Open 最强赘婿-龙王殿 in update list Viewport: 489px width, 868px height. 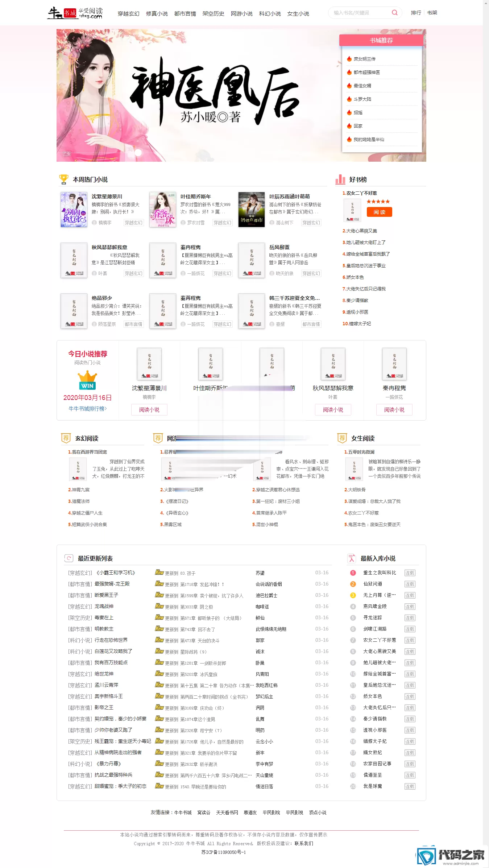pos(112,584)
